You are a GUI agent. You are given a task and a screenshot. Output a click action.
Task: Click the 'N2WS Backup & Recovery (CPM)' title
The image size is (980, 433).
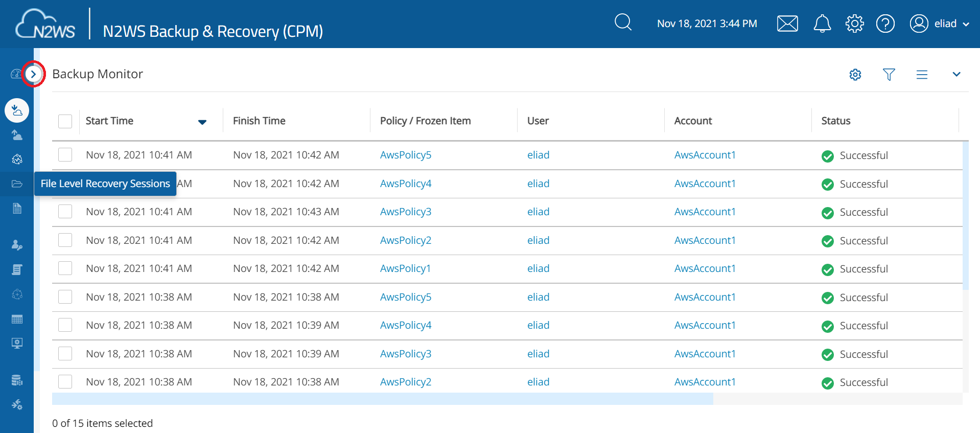click(213, 31)
